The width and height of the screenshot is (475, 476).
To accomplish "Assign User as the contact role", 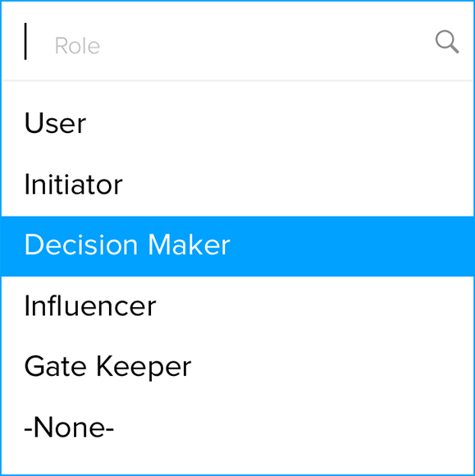I will click(237, 124).
